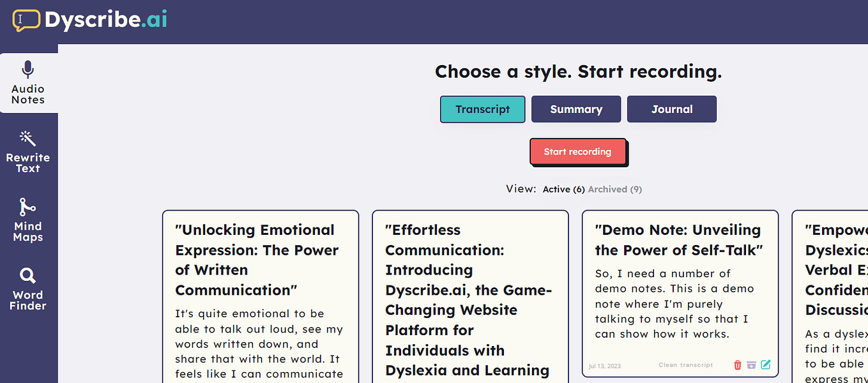Click the Word Finder magnifying glass icon

click(x=27, y=276)
